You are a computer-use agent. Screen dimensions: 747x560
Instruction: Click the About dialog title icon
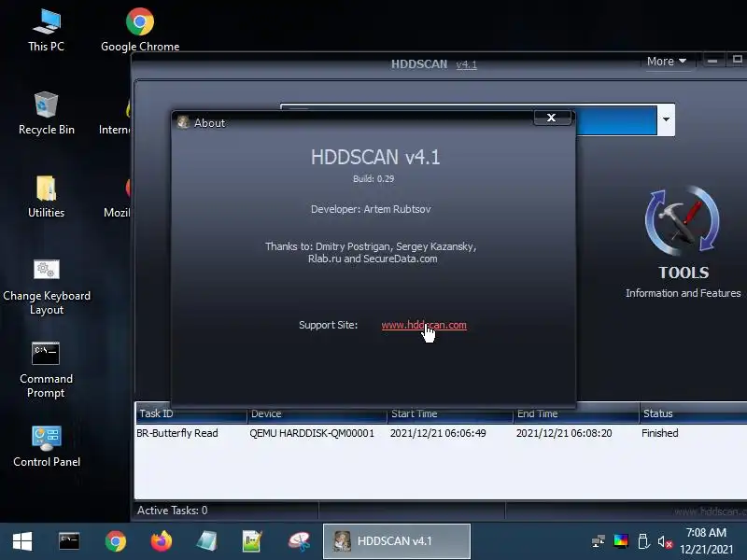click(x=183, y=122)
